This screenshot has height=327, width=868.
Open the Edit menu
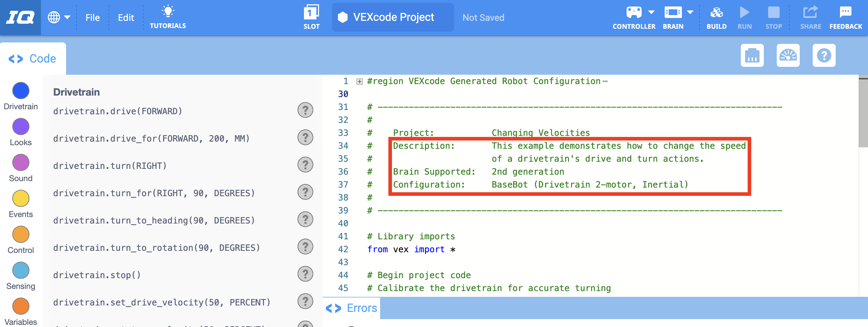click(126, 18)
